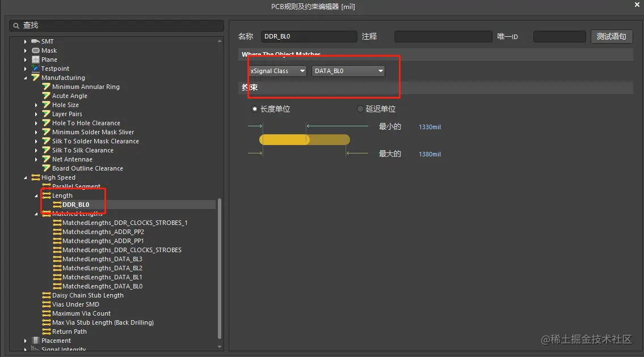Viewport: 644px width, 357px height.
Task: Select Max Via Stub Length (Back Drilling)
Action: tap(103, 322)
